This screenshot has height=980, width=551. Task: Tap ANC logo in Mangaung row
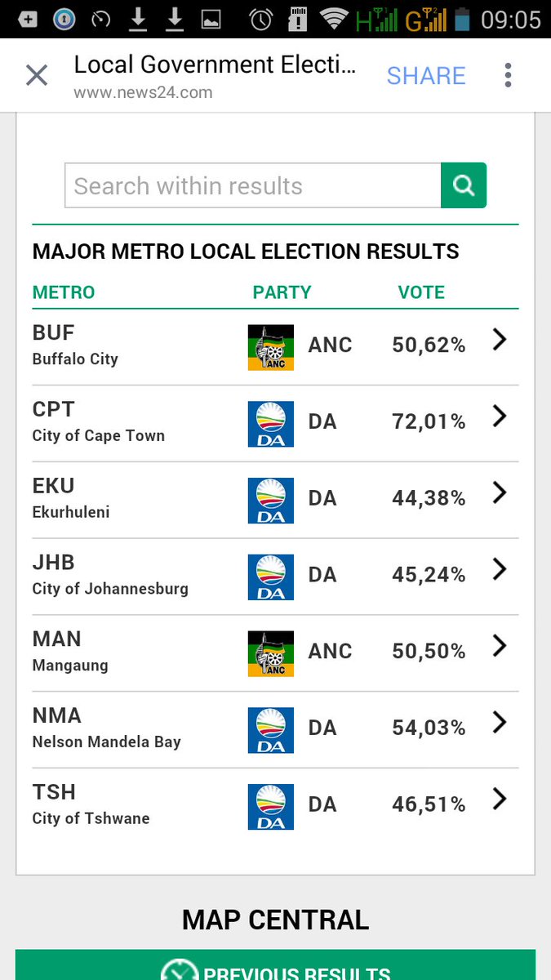tap(271, 653)
